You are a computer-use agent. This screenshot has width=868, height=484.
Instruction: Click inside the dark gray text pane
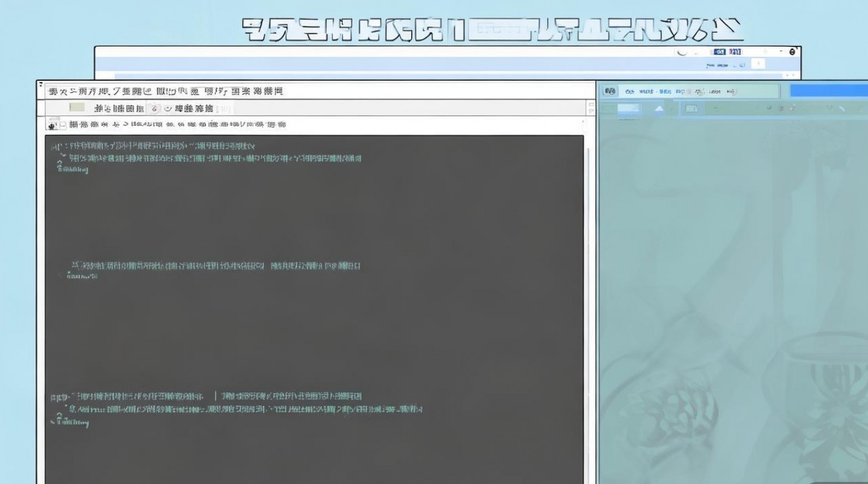[x=314, y=310]
